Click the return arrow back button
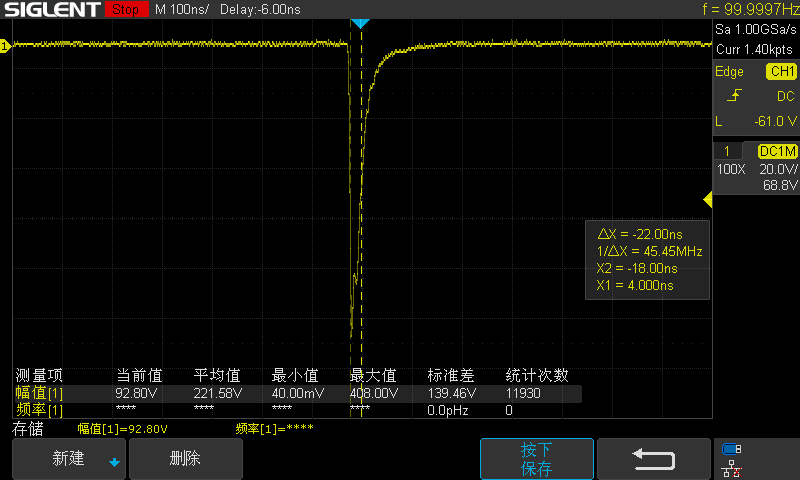800x480 pixels. 654,459
